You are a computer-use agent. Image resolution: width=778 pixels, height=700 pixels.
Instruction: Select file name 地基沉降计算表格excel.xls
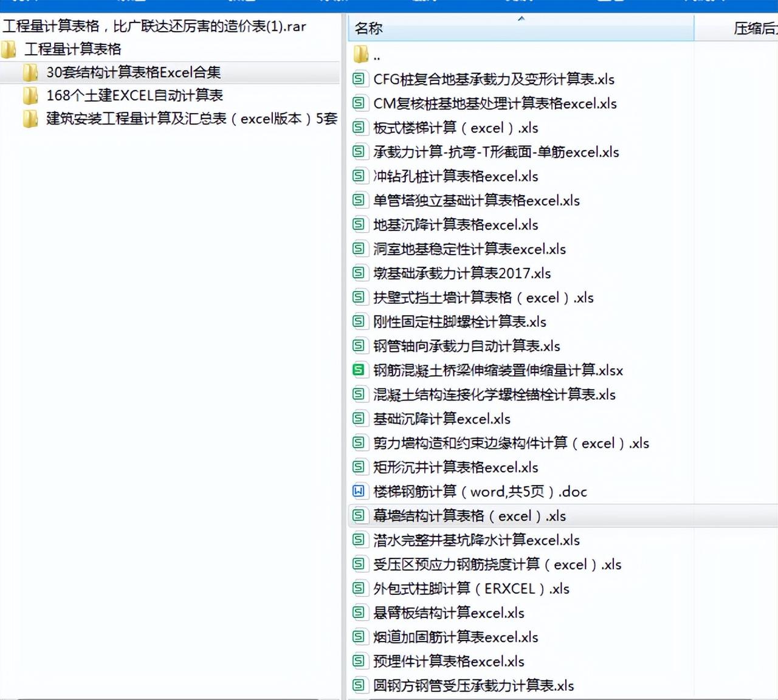coord(456,225)
